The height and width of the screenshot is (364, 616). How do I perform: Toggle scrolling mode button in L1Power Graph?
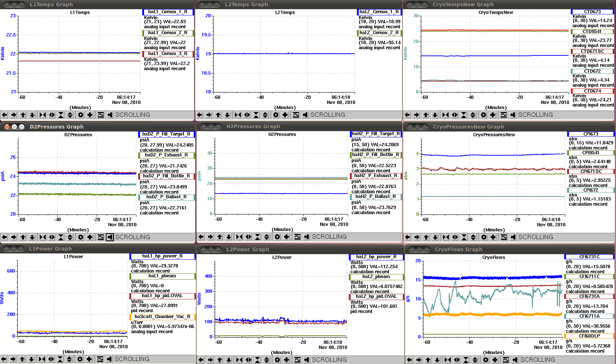point(109,359)
